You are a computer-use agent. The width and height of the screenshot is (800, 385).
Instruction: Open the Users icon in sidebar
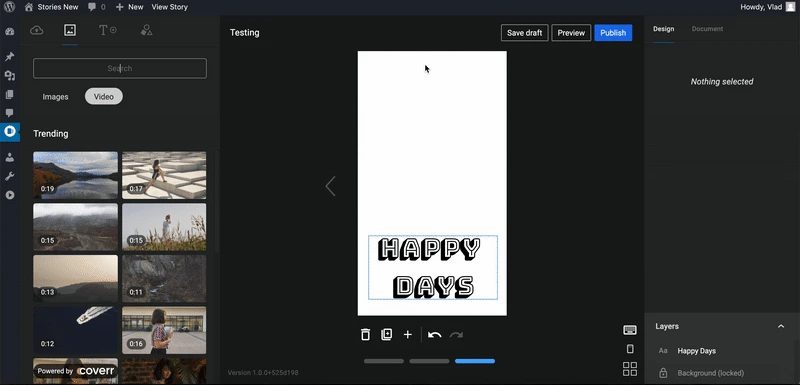coord(10,158)
